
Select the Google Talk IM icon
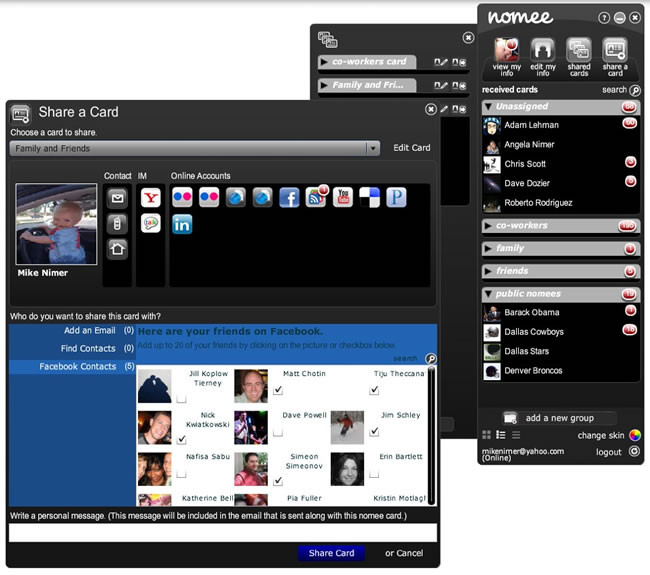coord(150,223)
